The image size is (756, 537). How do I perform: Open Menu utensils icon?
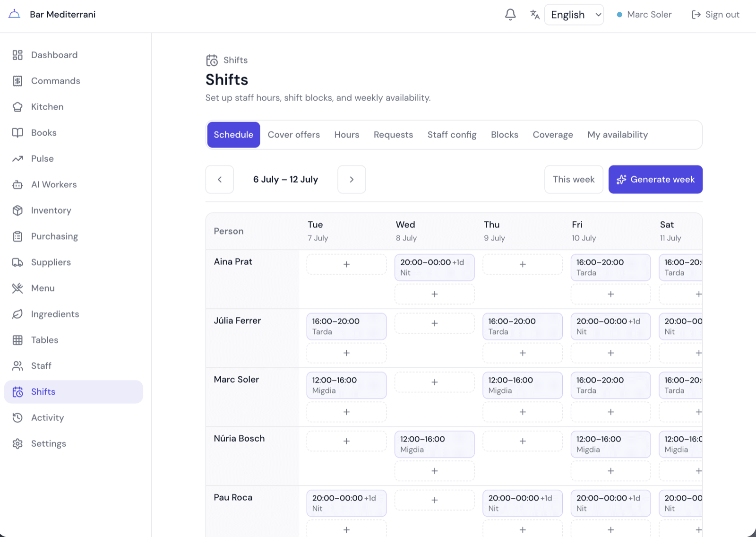pos(17,288)
